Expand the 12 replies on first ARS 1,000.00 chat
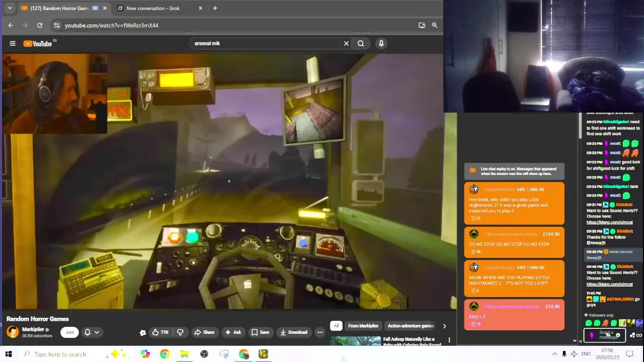 pyautogui.click(x=475, y=218)
